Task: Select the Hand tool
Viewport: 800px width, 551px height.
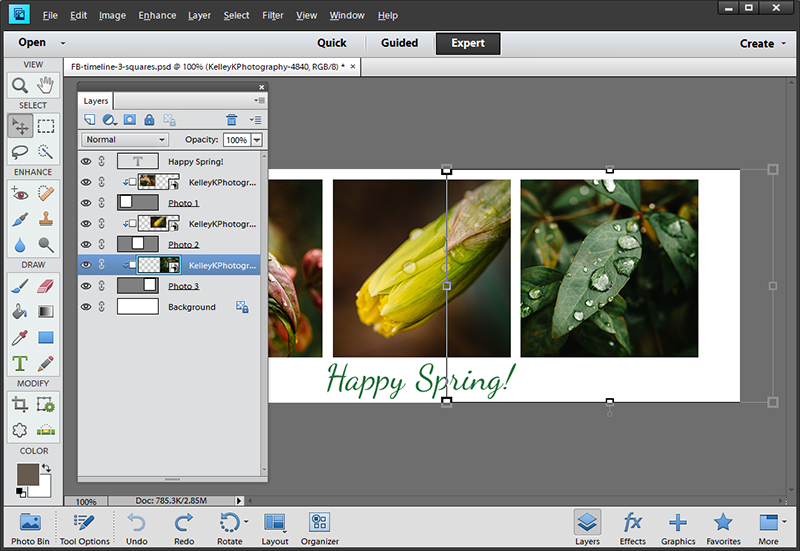Action: pos(46,85)
